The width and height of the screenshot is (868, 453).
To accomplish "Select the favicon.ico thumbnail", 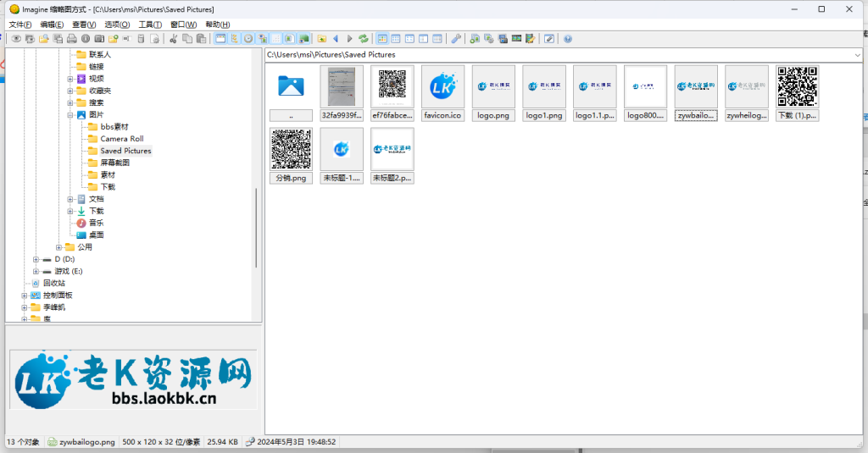I will point(442,93).
